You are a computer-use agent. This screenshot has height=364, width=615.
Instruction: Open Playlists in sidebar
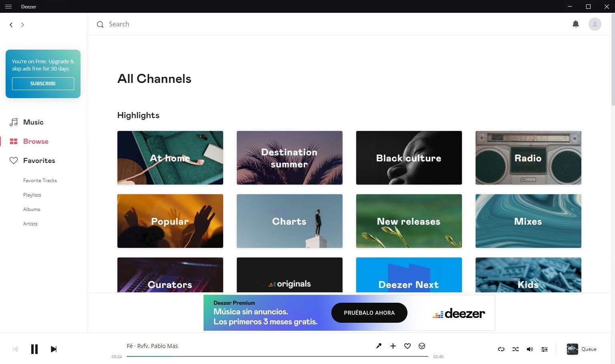32,195
